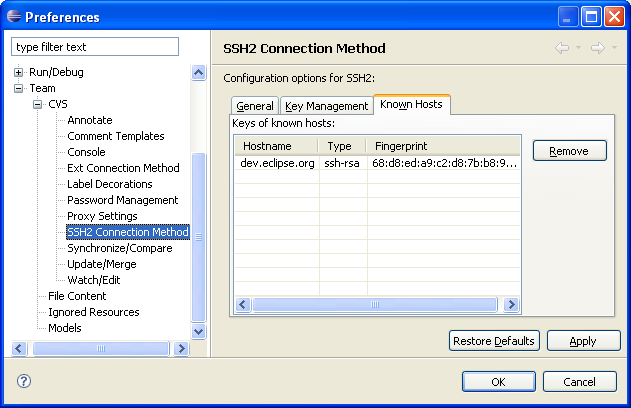Click Restore Defaults button
The image size is (631, 408).
click(494, 341)
